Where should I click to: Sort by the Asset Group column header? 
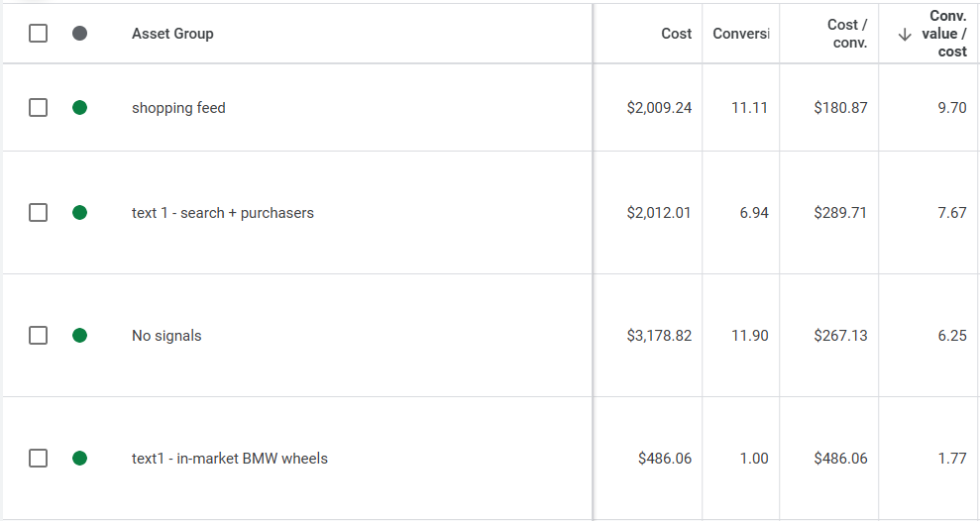tap(172, 34)
